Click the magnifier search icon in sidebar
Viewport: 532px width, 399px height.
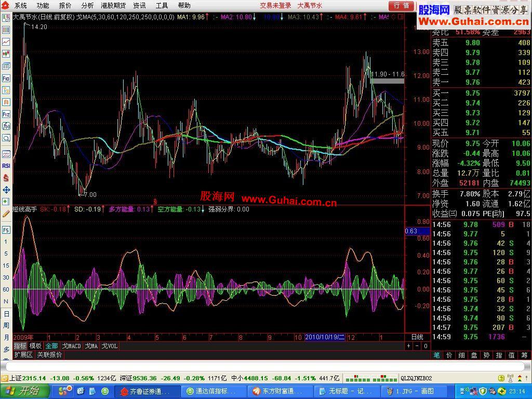[x=6, y=138]
